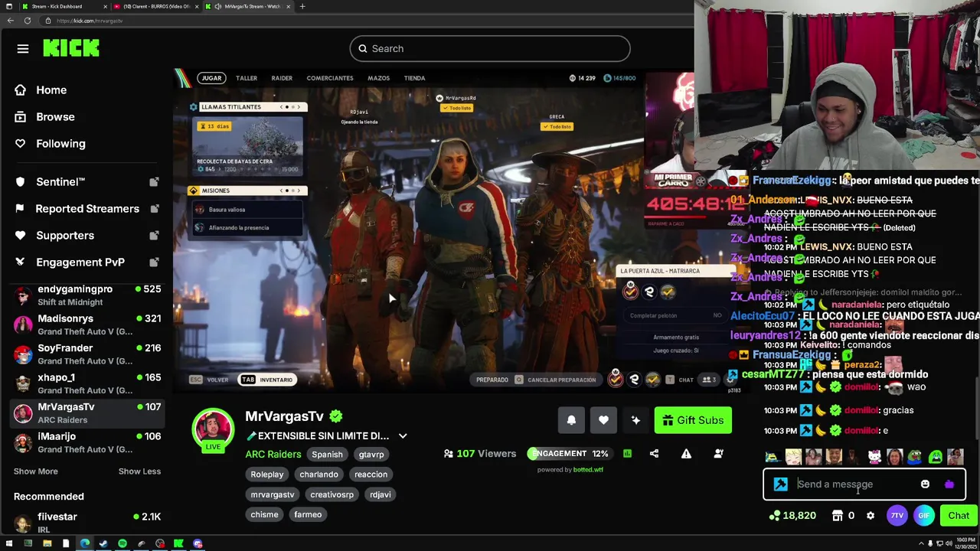Click the report warning triangle icon

[x=686, y=454]
